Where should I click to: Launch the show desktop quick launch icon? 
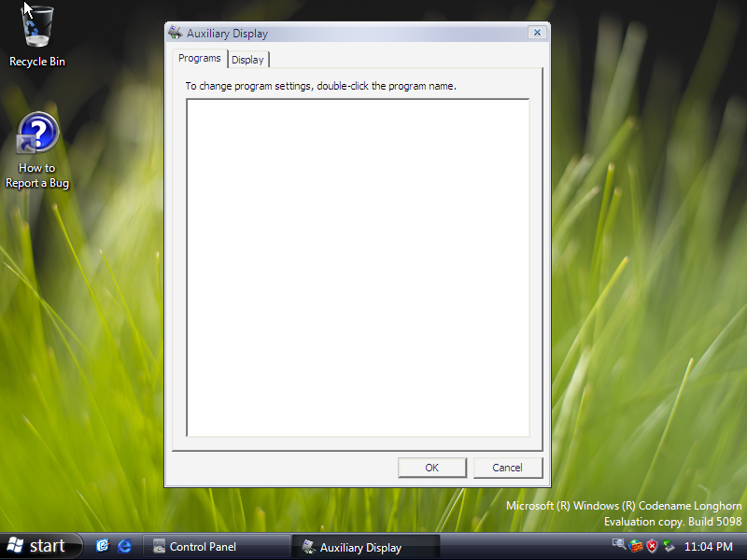[x=103, y=546]
